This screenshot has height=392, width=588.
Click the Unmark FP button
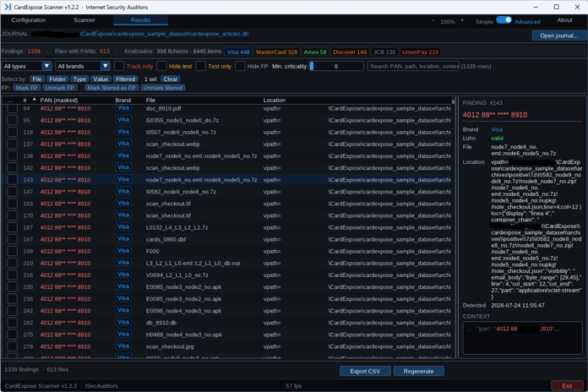coord(60,88)
